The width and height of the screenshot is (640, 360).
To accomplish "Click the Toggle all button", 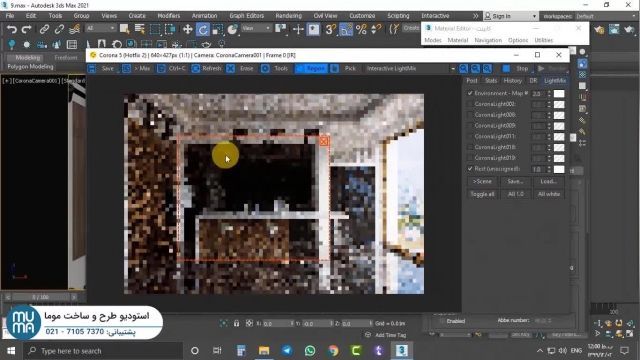I will (482, 194).
